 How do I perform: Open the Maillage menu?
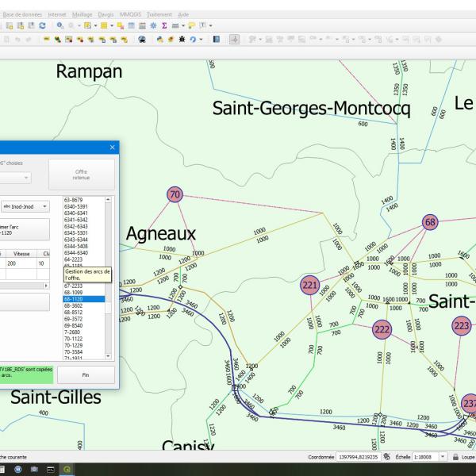coord(82,14)
